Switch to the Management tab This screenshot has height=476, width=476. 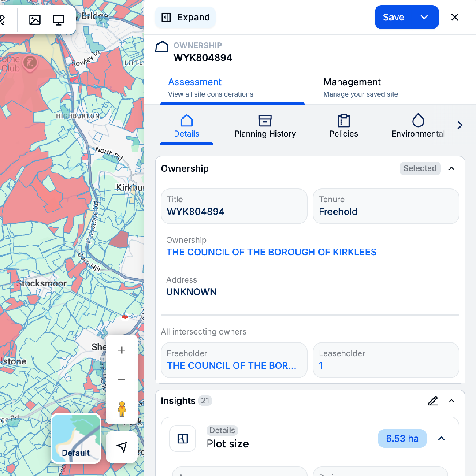click(361, 87)
